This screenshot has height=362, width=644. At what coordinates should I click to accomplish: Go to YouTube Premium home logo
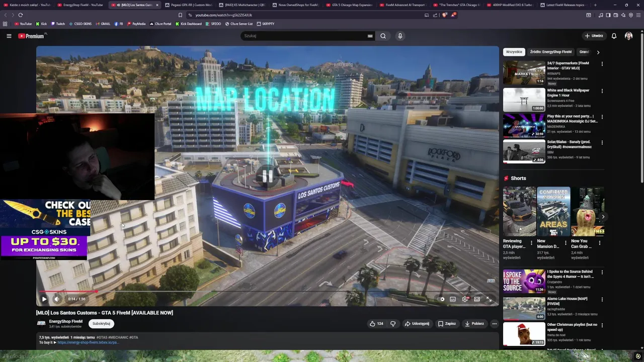(32, 36)
